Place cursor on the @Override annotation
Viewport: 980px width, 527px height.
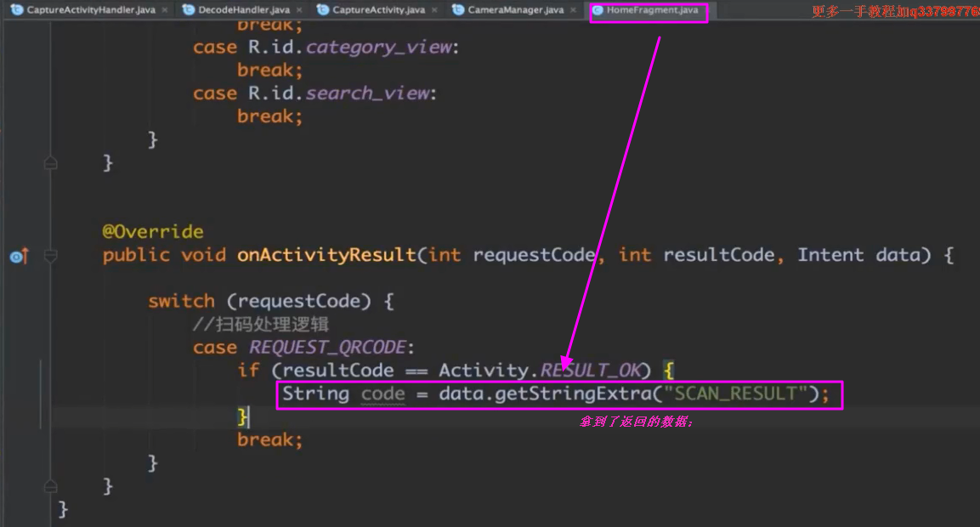point(152,232)
